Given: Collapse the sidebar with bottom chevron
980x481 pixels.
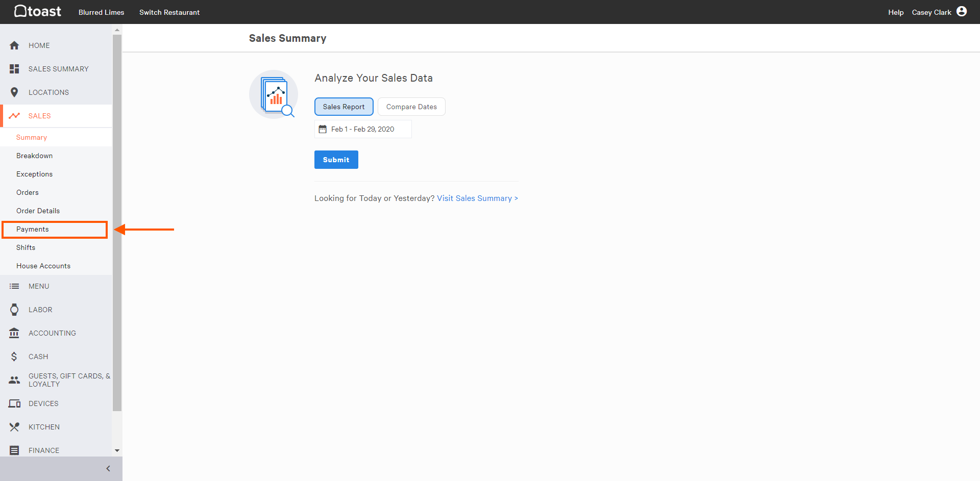Looking at the screenshot, I should 108,468.
